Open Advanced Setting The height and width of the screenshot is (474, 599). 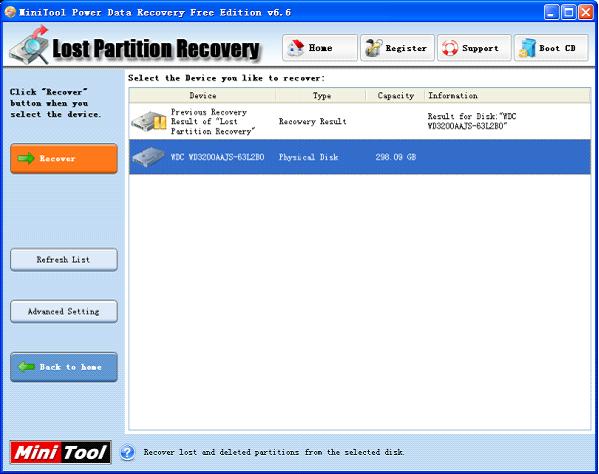(64, 312)
